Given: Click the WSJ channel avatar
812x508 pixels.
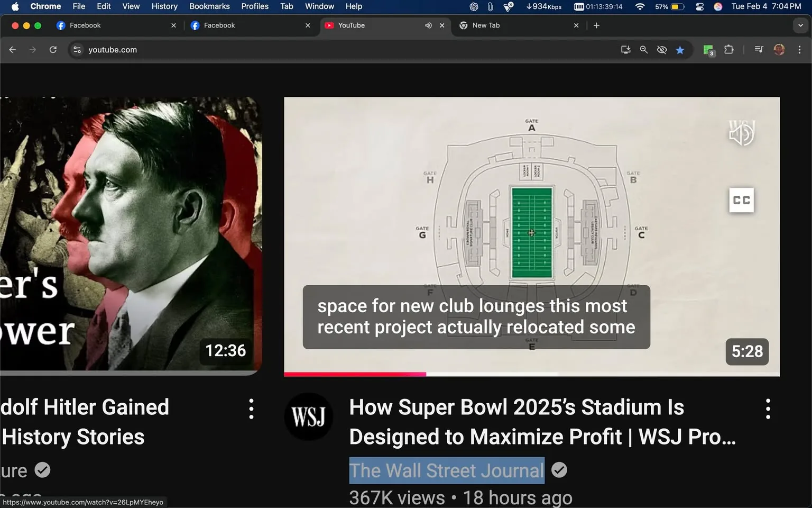Looking at the screenshot, I should tap(308, 417).
